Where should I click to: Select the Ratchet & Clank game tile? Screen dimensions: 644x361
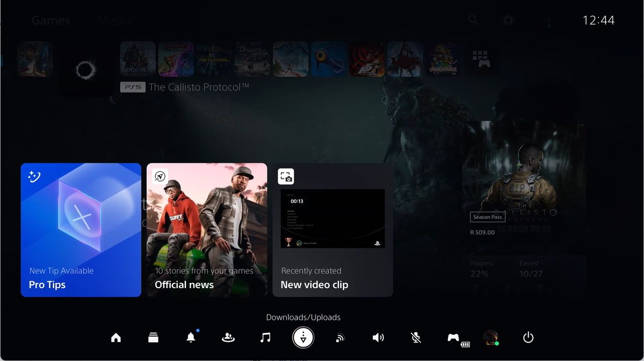tap(176, 59)
